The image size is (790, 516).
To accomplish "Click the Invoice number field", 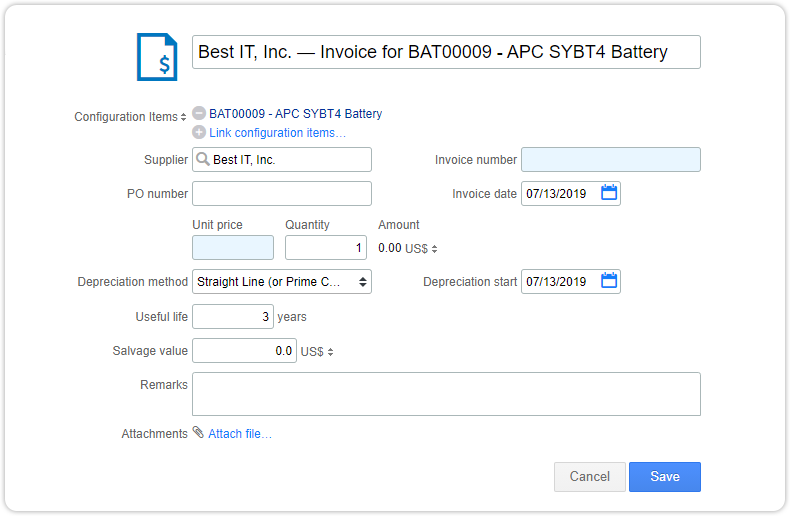I will [x=611, y=159].
